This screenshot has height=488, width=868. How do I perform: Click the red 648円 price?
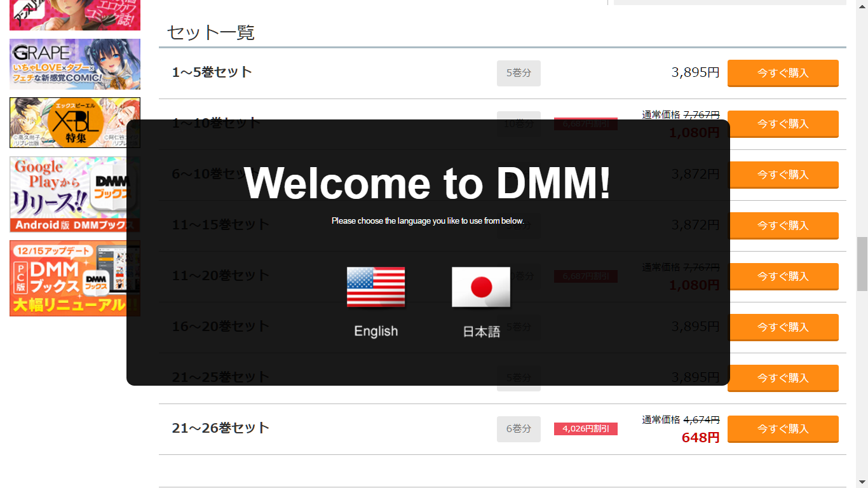pyautogui.click(x=700, y=438)
